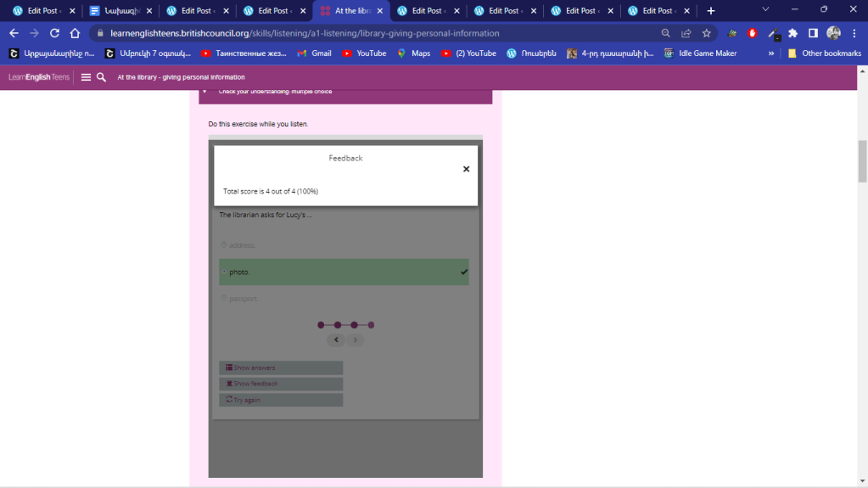
Task: Open the tab search dropdown arrow
Action: pyautogui.click(x=765, y=10)
